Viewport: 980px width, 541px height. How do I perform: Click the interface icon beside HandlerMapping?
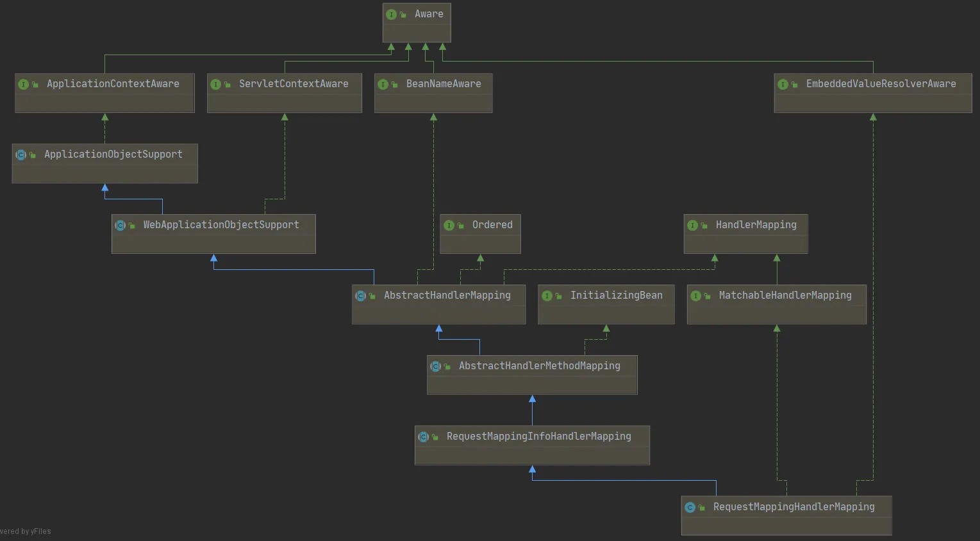point(692,225)
